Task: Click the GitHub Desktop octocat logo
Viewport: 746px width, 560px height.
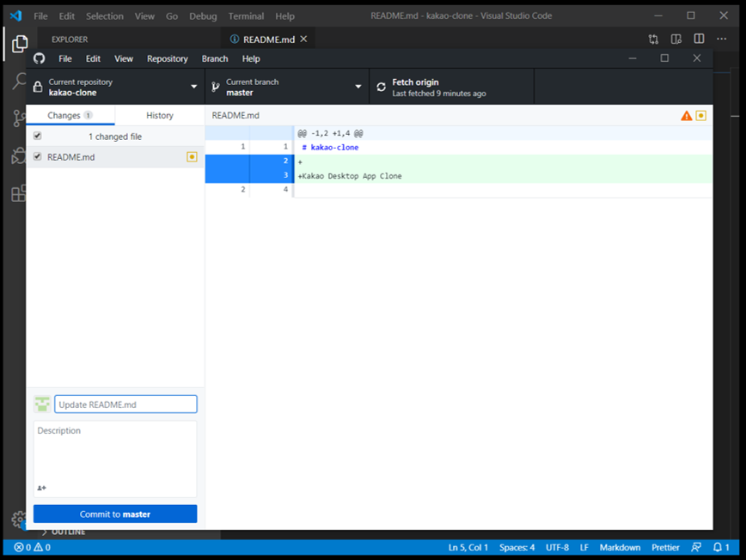Action: click(39, 58)
